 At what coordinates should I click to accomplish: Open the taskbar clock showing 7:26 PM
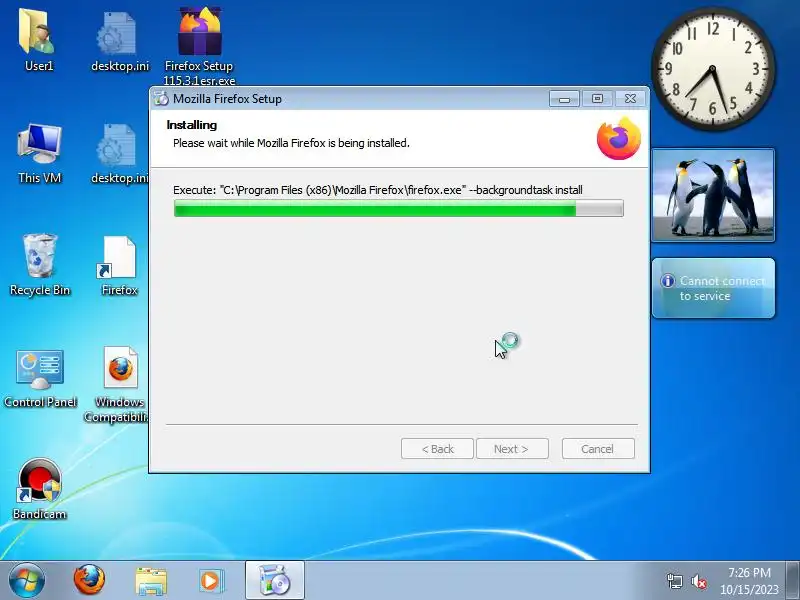[749, 581]
